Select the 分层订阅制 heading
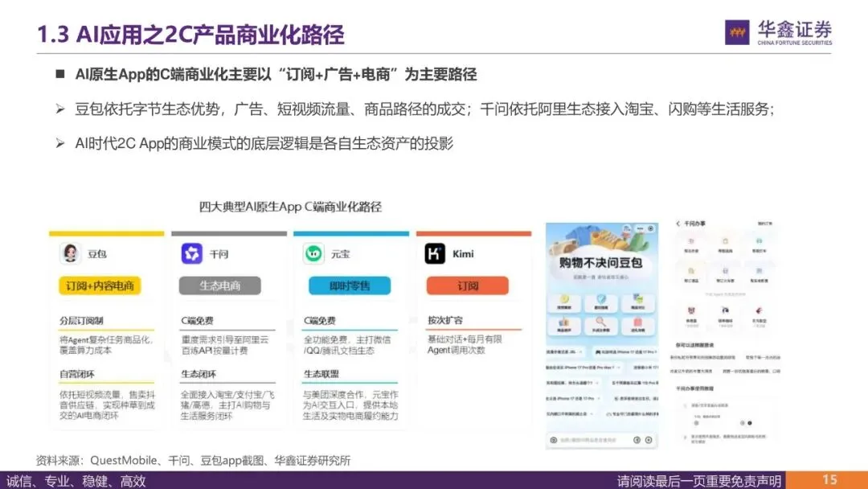Screen dimensions: 868x489 coord(81,321)
